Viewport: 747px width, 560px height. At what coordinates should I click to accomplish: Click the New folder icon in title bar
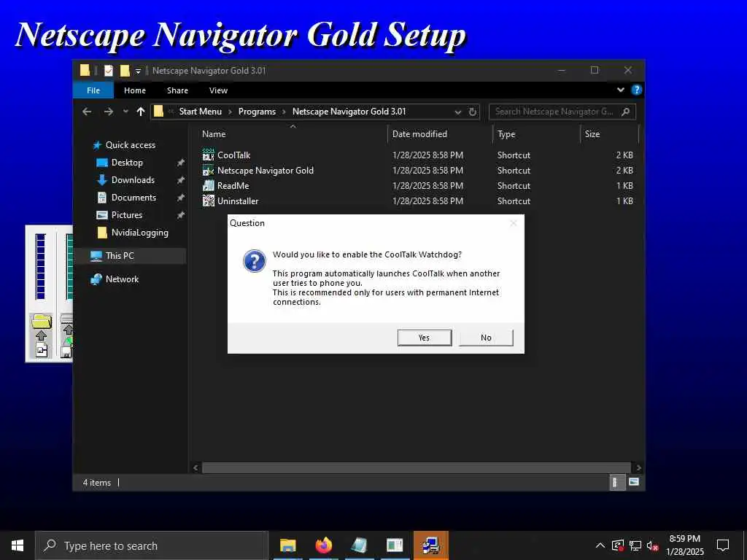pos(125,71)
